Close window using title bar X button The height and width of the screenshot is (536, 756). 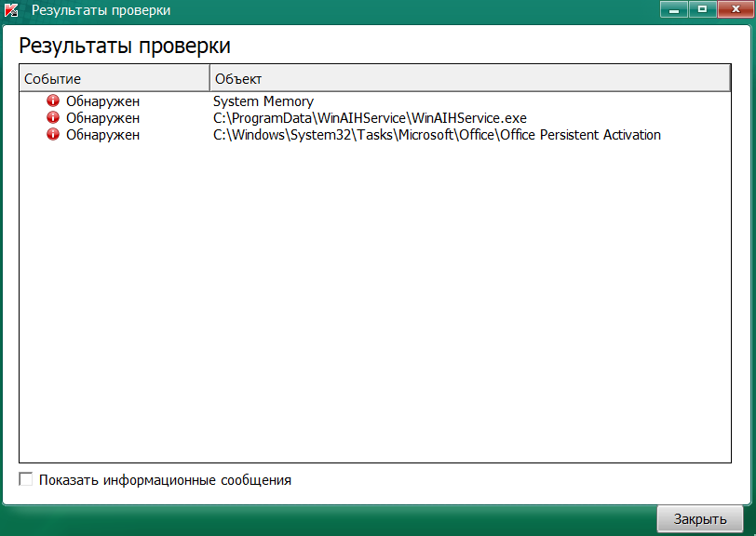(736, 9)
